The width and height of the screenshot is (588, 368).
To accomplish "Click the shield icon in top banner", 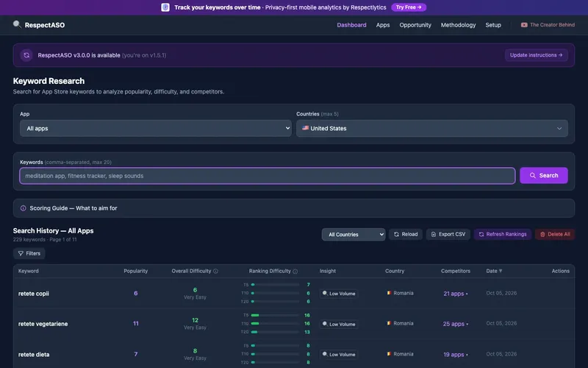I will (x=165, y=7).
